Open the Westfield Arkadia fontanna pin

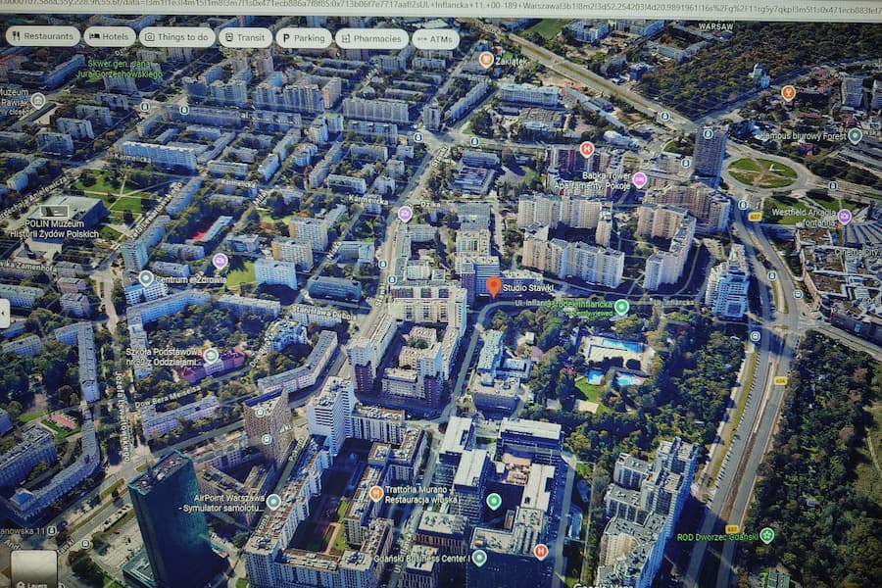pyautogui.click(x=844, y=217)
